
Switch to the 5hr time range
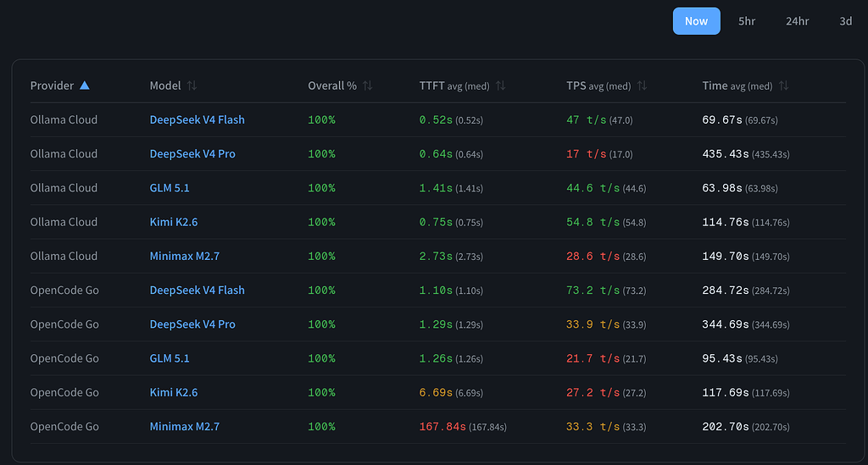[747, 21]
